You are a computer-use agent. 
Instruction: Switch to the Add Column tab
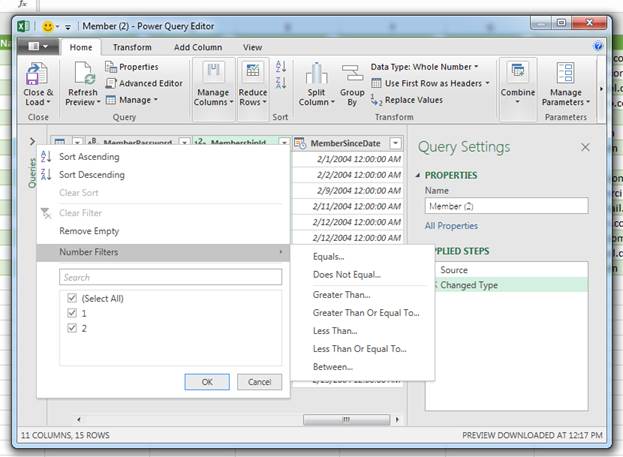[x=198, y=47]
